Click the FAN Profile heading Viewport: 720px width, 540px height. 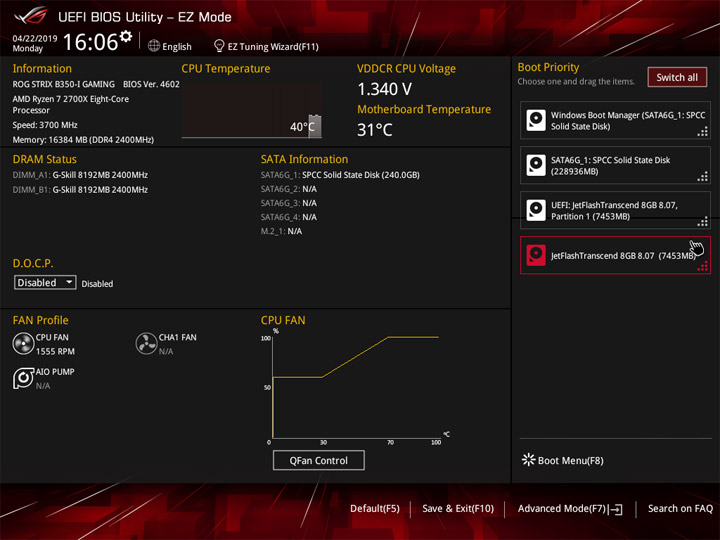pos(40,320)
